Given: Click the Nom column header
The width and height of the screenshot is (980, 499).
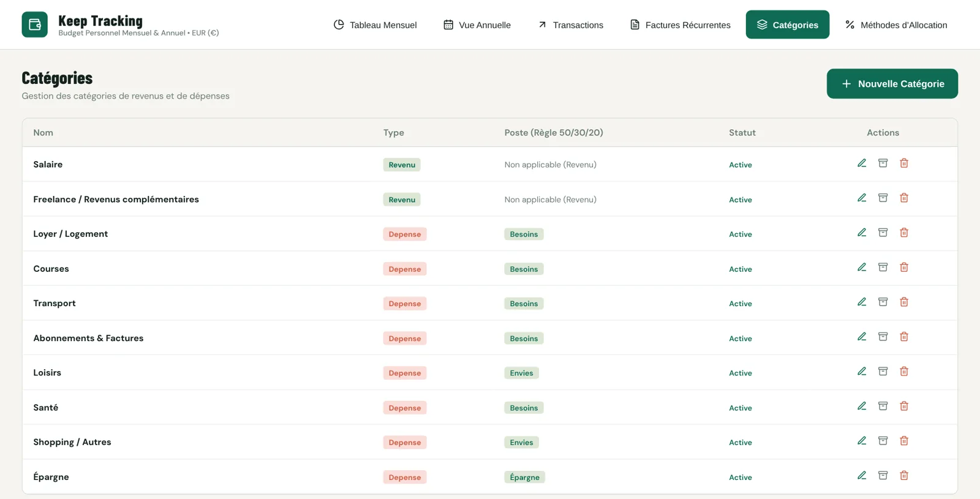Looking at the screenshot, I should 43,132.
